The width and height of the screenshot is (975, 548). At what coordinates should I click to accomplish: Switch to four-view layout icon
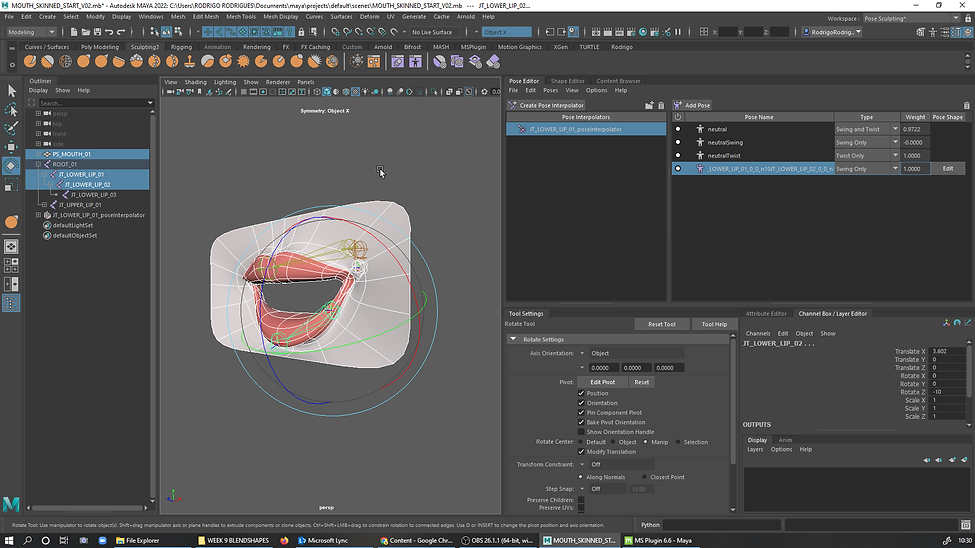tap(11, 265)
